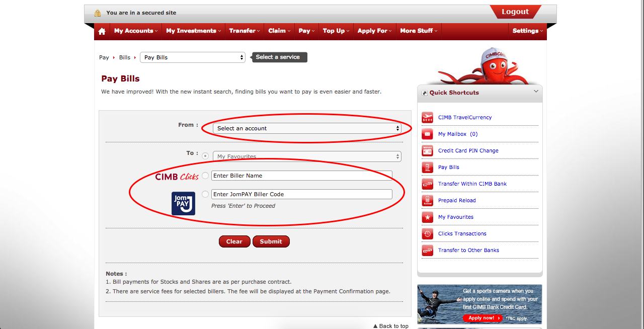Click the Transfer to Other Banks icon

(x=428, y=250)
